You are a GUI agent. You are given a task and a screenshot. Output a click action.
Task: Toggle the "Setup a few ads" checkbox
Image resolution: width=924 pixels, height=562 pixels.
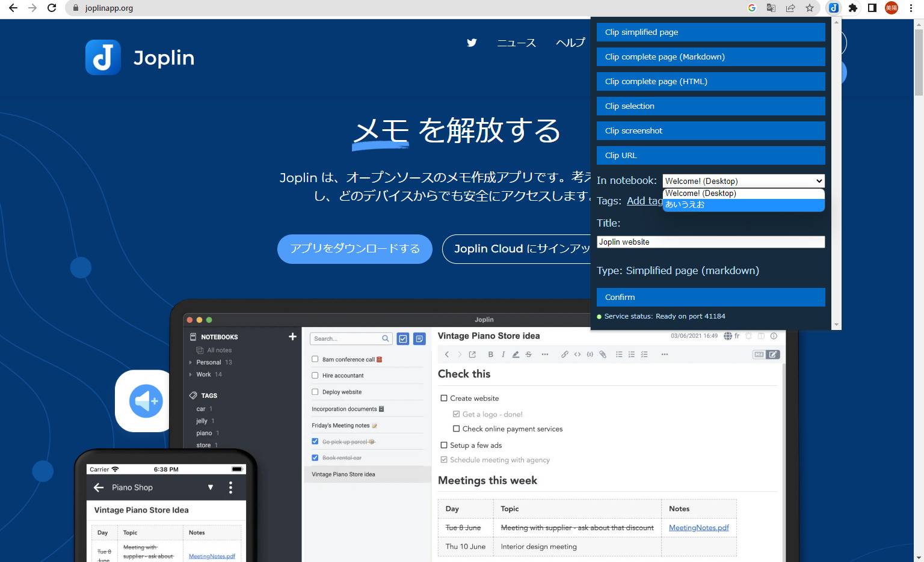point(444,445)
